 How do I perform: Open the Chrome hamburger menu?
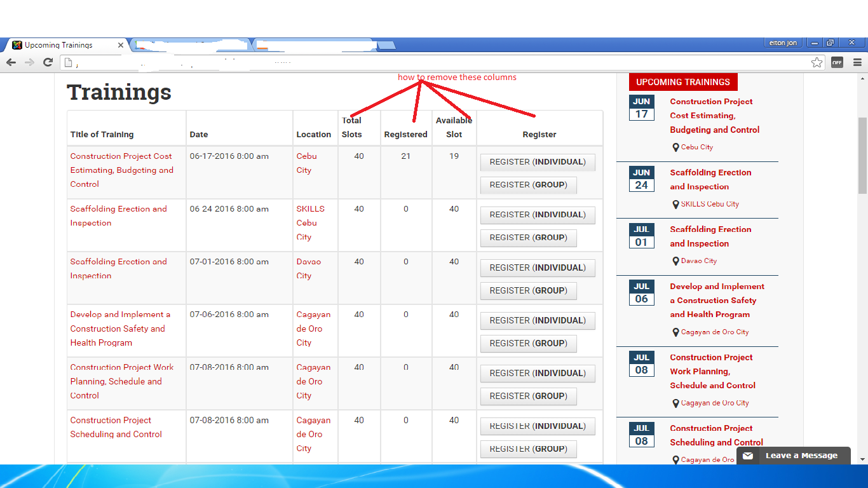click(857, 62)
